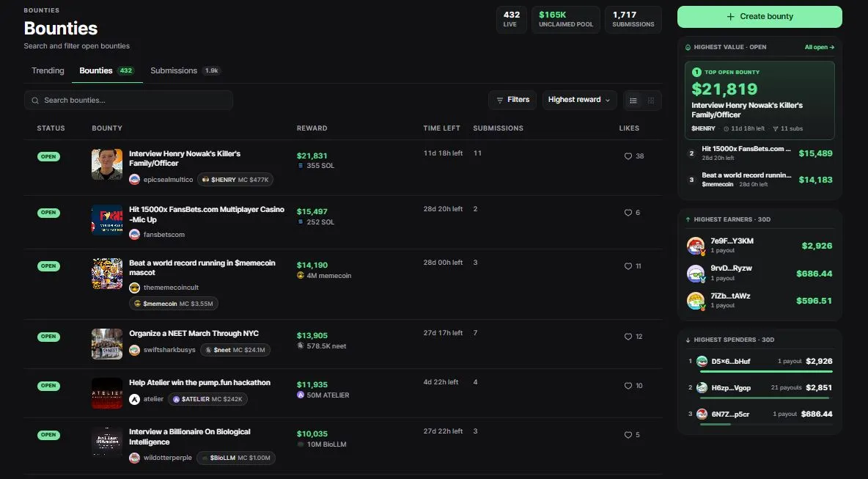Open epicsealmultico user avatar
868x479 pixels.
[134, 180]
